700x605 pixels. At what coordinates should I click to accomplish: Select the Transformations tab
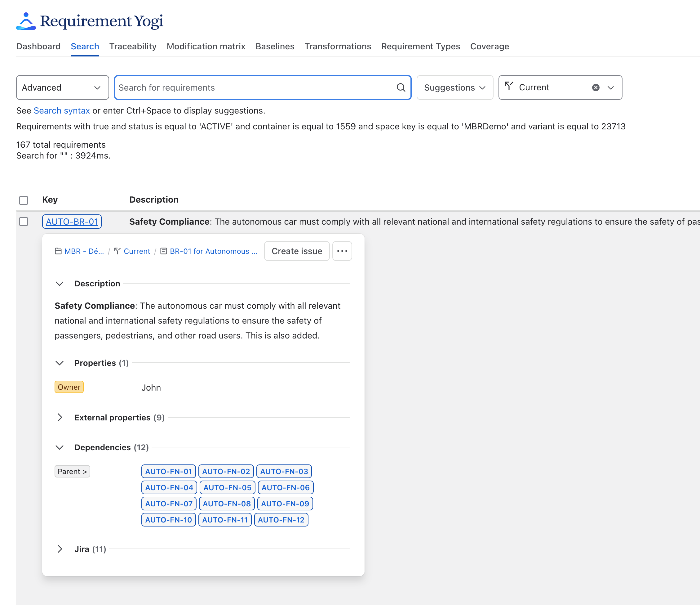(x=338, y=46)
